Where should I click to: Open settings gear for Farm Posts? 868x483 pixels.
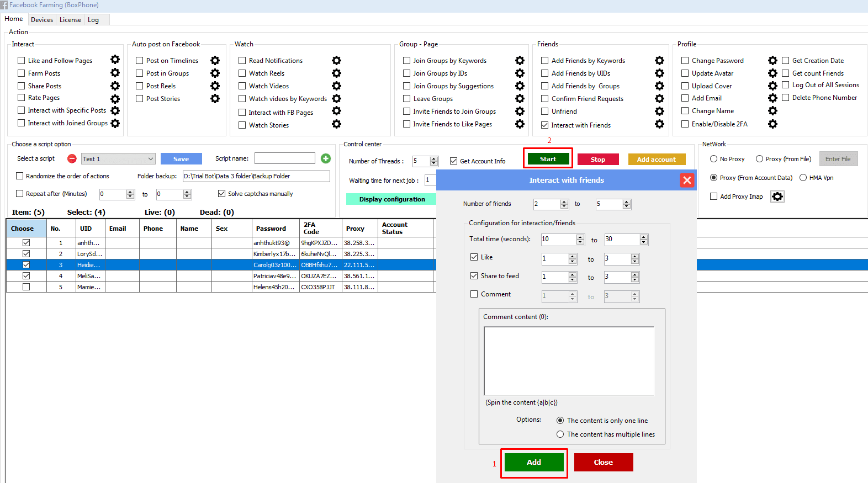pos(115,72)
